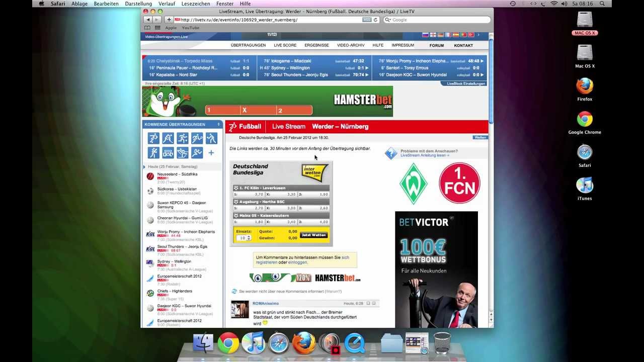Open Top Sites with the grid icon
The height and width of the screenshot is (362, 644).
(x=157, y=28)
